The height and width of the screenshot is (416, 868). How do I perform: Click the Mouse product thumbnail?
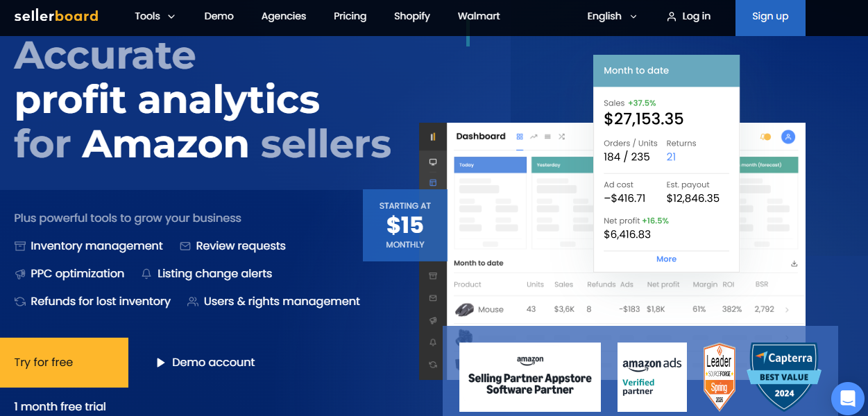point(464,309)
